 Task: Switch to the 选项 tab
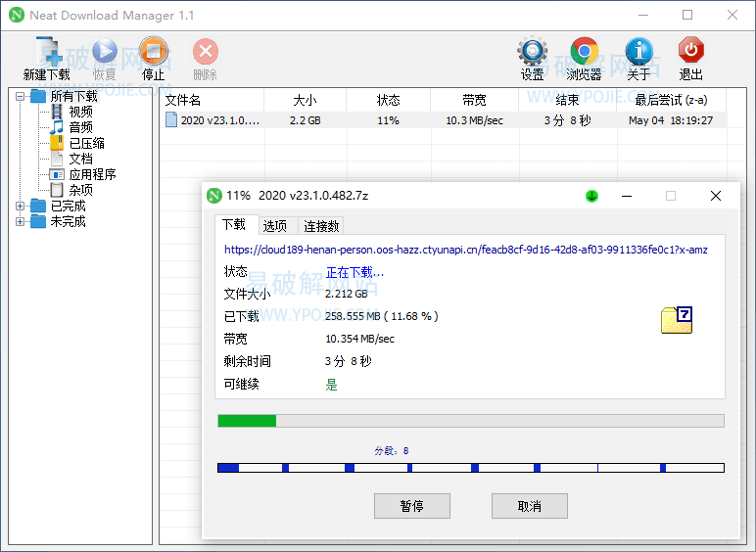pos(278,226)
